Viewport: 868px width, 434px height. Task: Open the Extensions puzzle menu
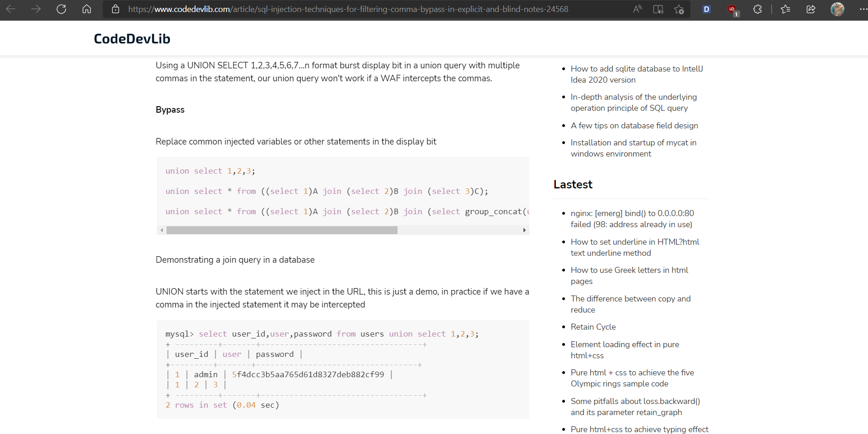757,9
